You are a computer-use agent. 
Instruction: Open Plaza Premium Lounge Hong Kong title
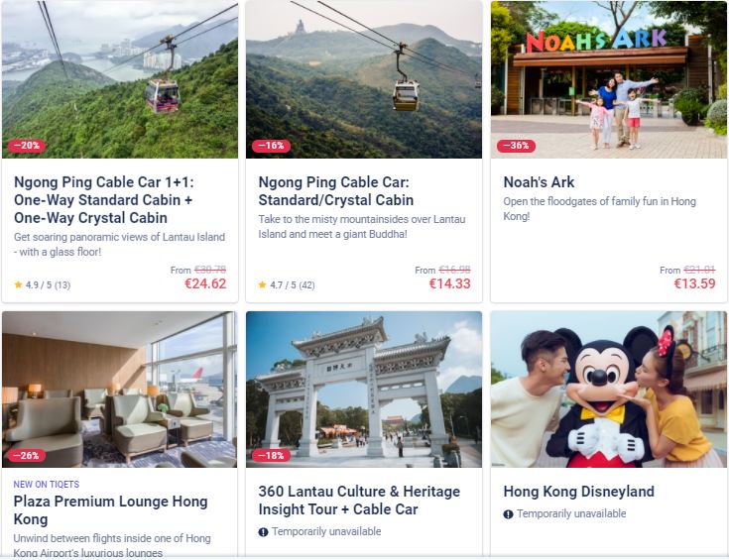coord(110,509)
